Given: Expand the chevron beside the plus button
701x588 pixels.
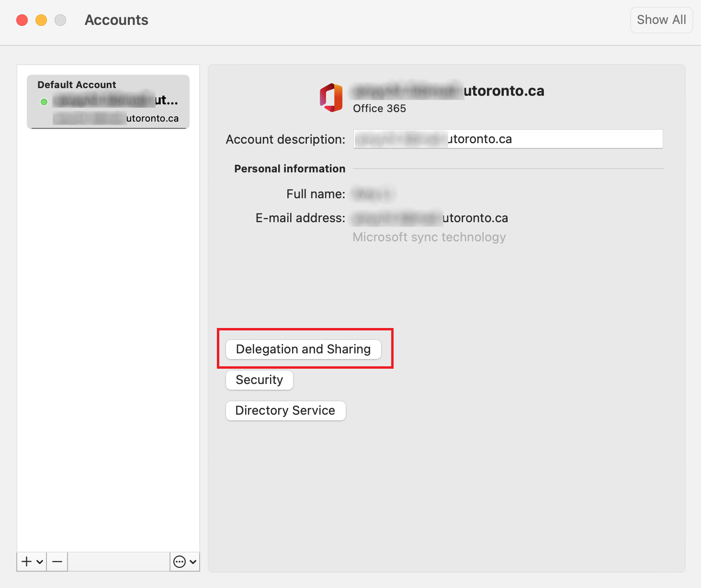Looking at the screenshot, I should coord(40,562).
